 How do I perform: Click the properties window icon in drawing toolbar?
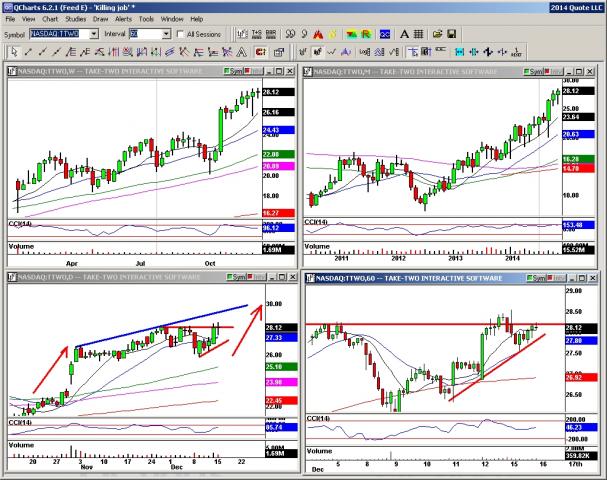(x=278, y=51)
